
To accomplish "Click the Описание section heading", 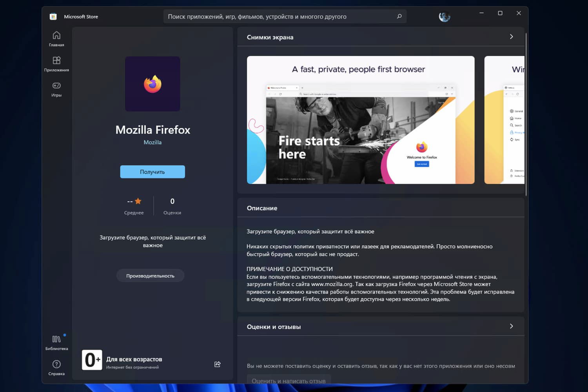I will [x=262, y=208].
